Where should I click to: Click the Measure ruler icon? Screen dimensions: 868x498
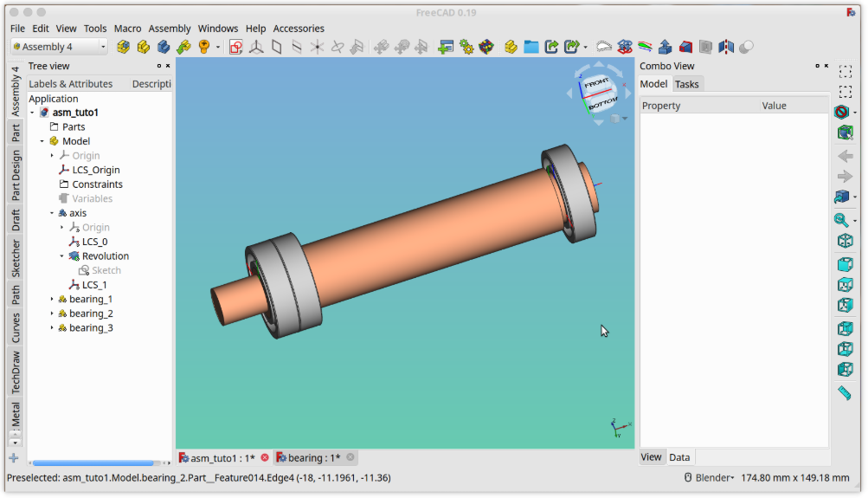tap(845, 393)
